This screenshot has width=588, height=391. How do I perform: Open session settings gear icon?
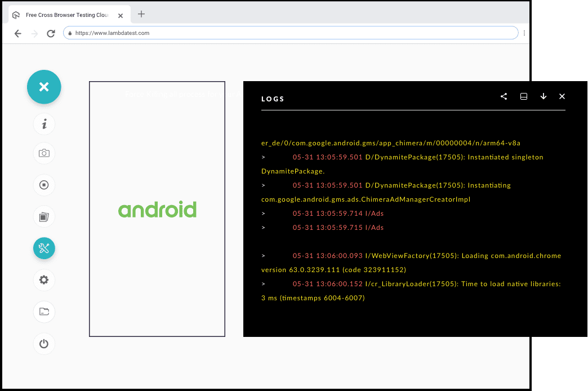44,279
